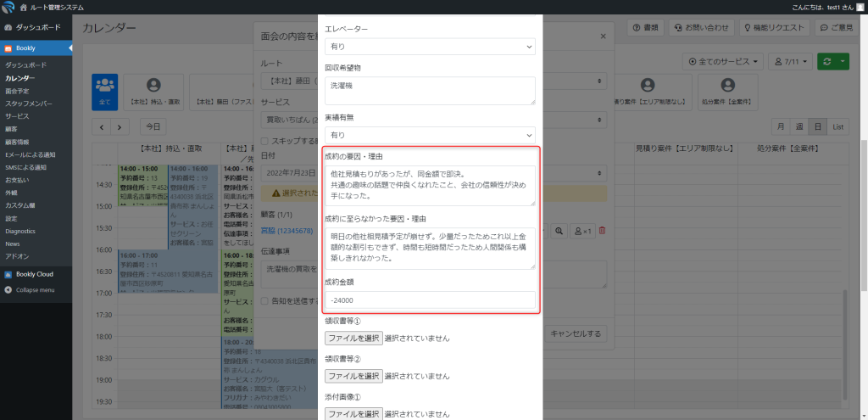Click the キャンセルする button
868x420 pixels.
point(576,333)
